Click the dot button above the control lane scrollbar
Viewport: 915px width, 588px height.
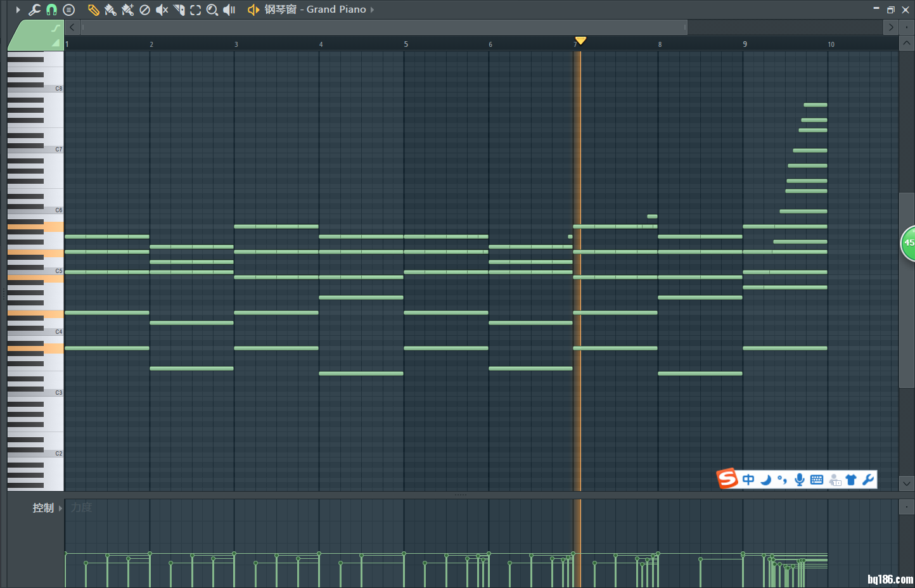coord(907,507)
